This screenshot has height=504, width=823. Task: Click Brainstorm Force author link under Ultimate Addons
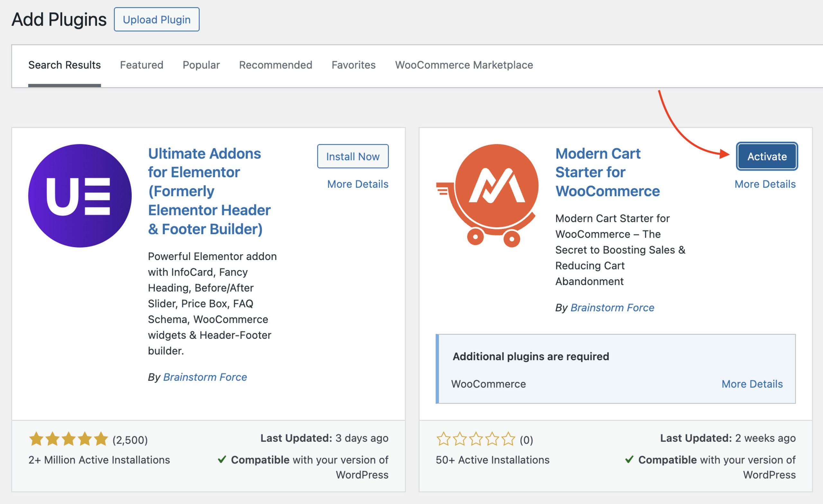tap(205, 377)
